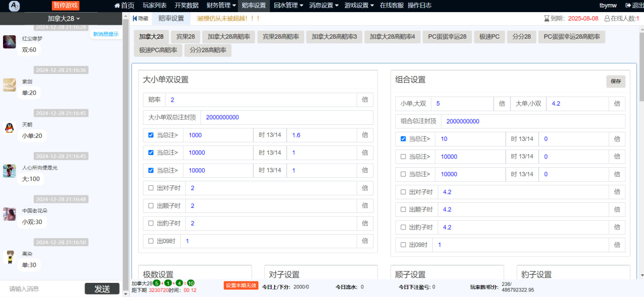Click the avatar of user 红尘缘梦
The image size is (644, 297).
9,42
